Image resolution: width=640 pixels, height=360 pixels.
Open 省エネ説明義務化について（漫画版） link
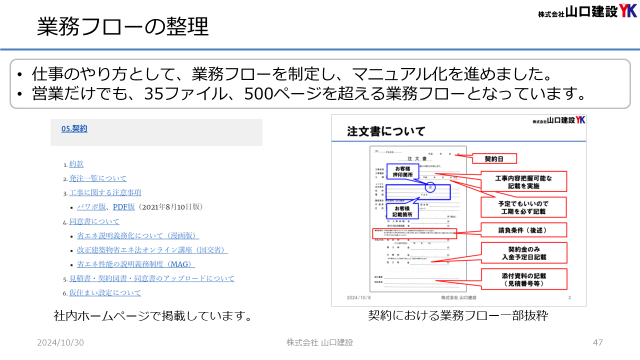pyautogui.click(x=138, y=236)
